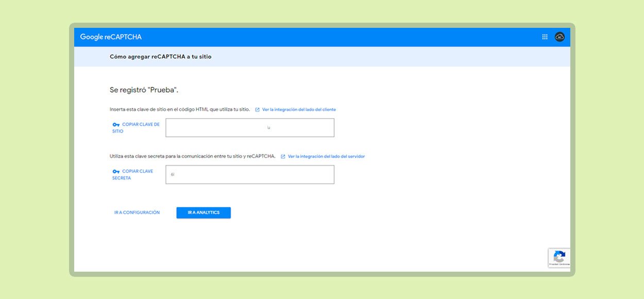Screen dimensions: 644x299
Task: Click the 'Inserta esta clave de sitio' instruction text
Action: [x=180, y=109]
